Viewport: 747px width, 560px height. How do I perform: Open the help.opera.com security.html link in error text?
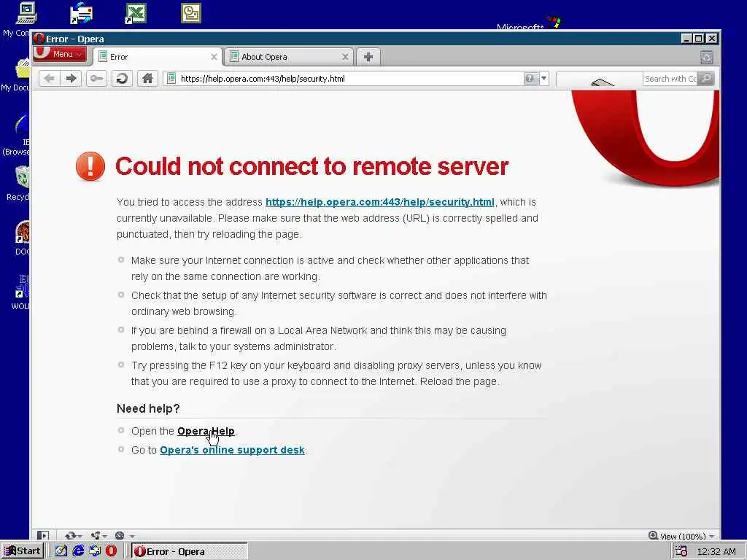pyautogui.click(x=379, y=202)
